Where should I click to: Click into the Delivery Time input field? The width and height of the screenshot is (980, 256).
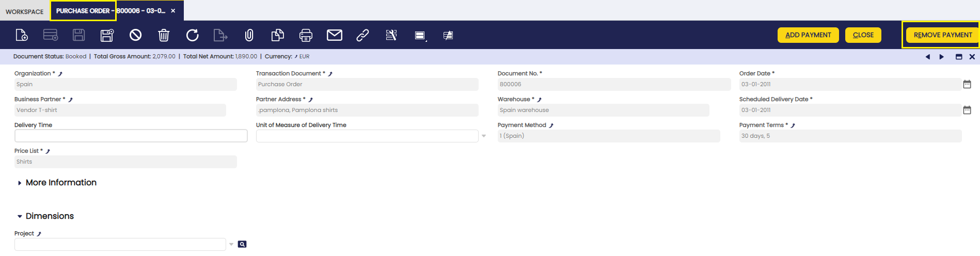pos(131,136)
